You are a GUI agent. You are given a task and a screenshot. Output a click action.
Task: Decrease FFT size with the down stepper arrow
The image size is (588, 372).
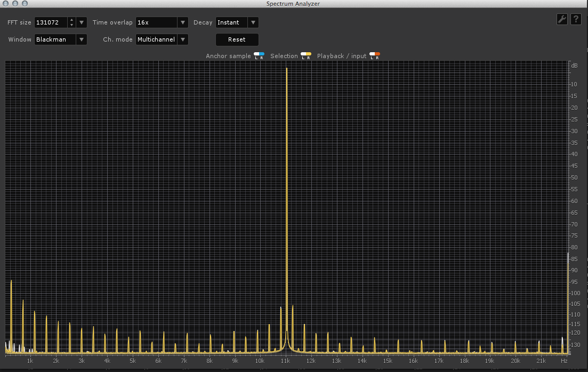pos(71,25)
